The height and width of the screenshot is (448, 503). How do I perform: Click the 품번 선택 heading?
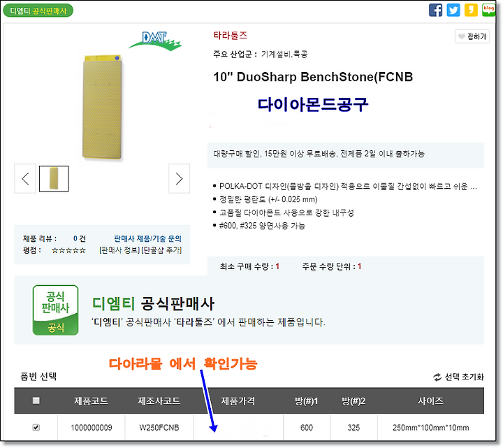pos(38,377)
